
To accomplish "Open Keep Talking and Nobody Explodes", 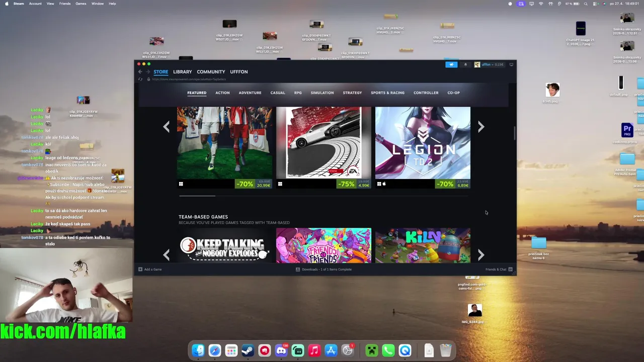I will [x=224, y=245].
